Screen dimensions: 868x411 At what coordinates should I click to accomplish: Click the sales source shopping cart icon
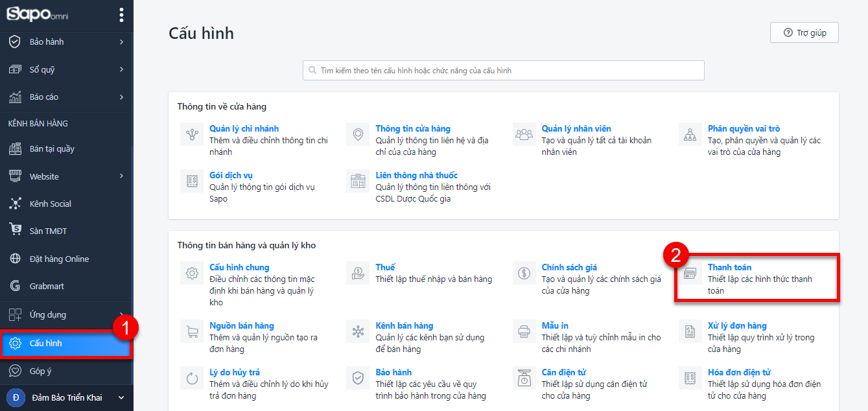click(x=192, y=332)
